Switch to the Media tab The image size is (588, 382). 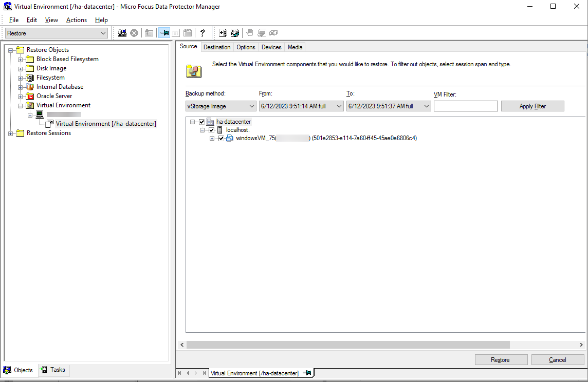click(x=295, y=47)
